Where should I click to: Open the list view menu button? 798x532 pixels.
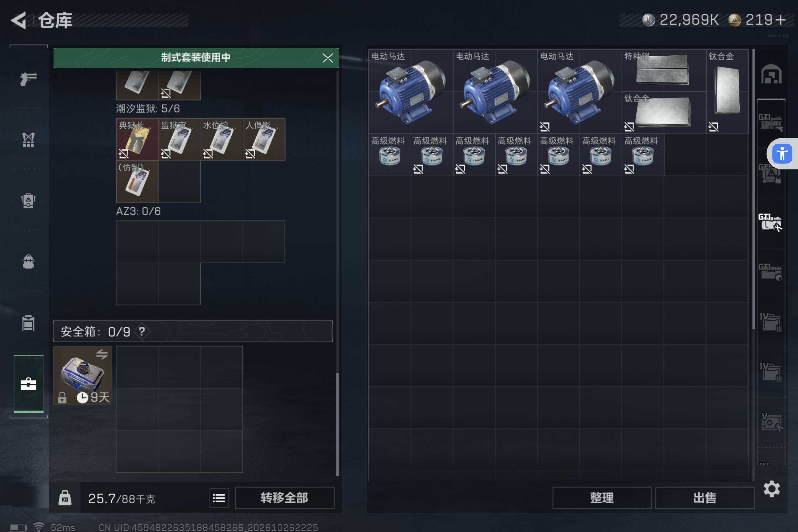pyautogui.click(x=219, y=498)
